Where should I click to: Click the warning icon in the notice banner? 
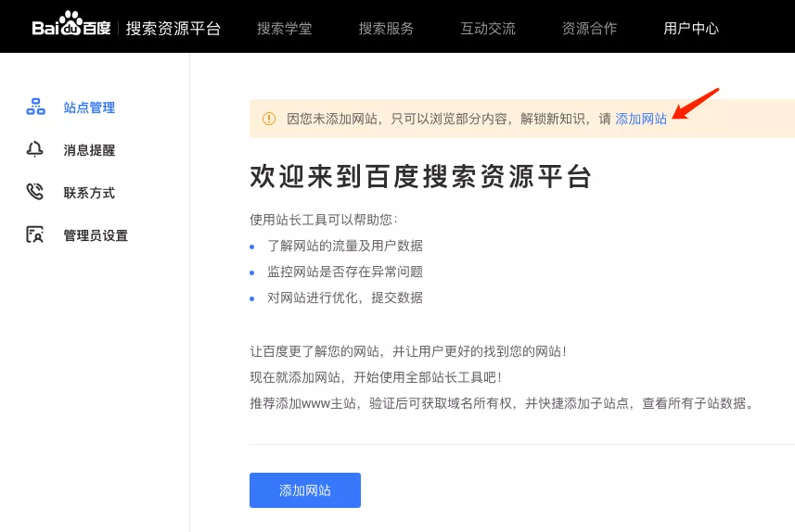pos(269,119)
